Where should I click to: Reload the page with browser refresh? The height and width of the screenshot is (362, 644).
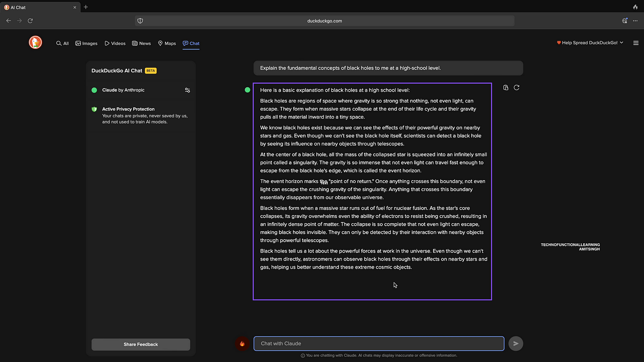[x=30, y=21]
